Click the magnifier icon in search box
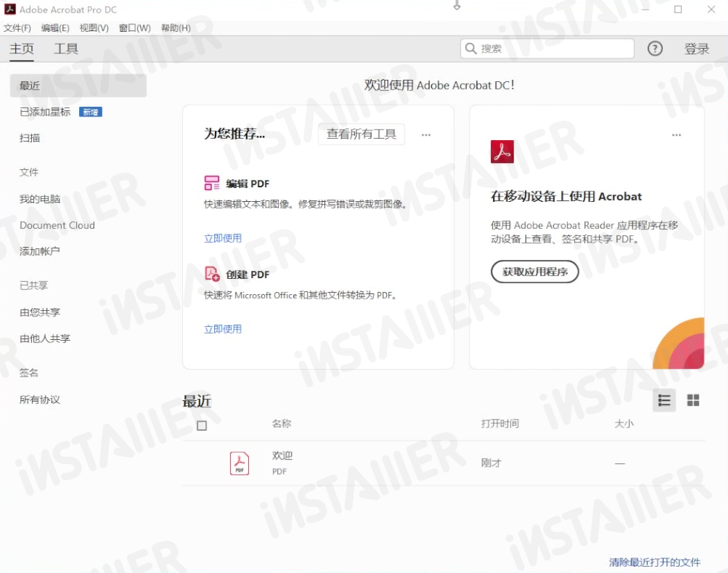The width and height of the screenshot is (728, 573). (x=470, y=49)
